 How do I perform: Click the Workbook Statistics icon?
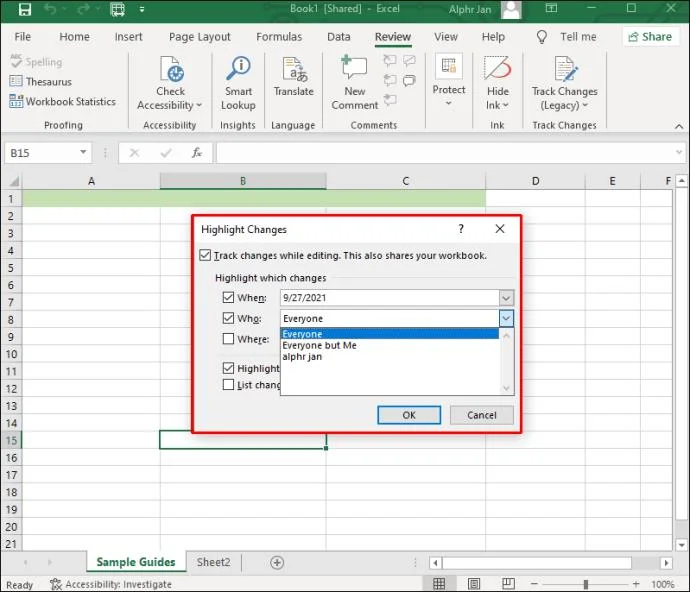click(x=16, y=101)
